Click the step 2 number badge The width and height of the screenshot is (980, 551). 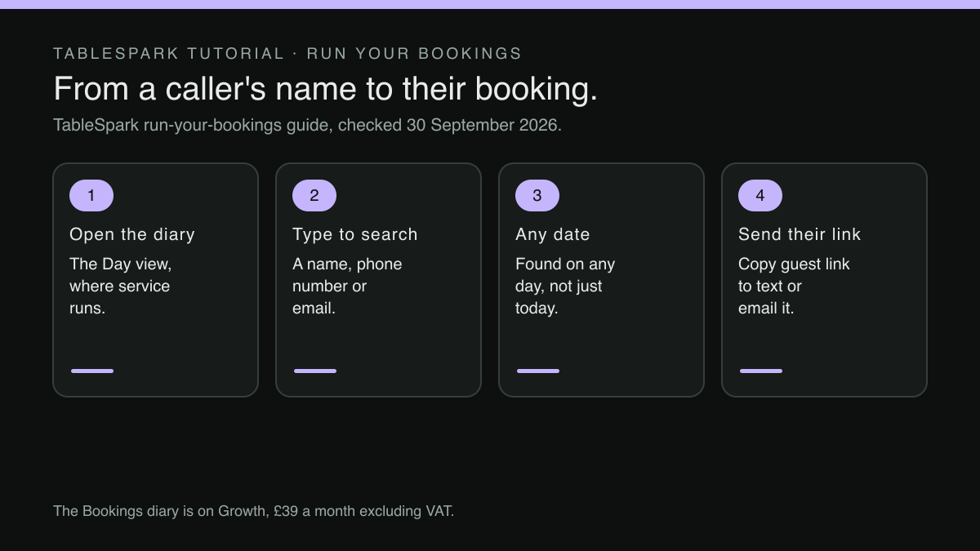coord(314,196)
